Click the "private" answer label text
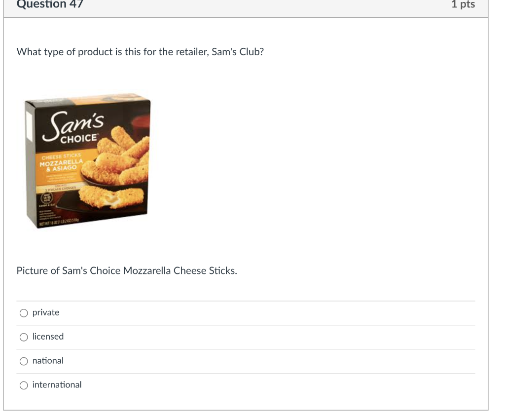The height and width of the screenshot is (420, 505). [46, 313]
